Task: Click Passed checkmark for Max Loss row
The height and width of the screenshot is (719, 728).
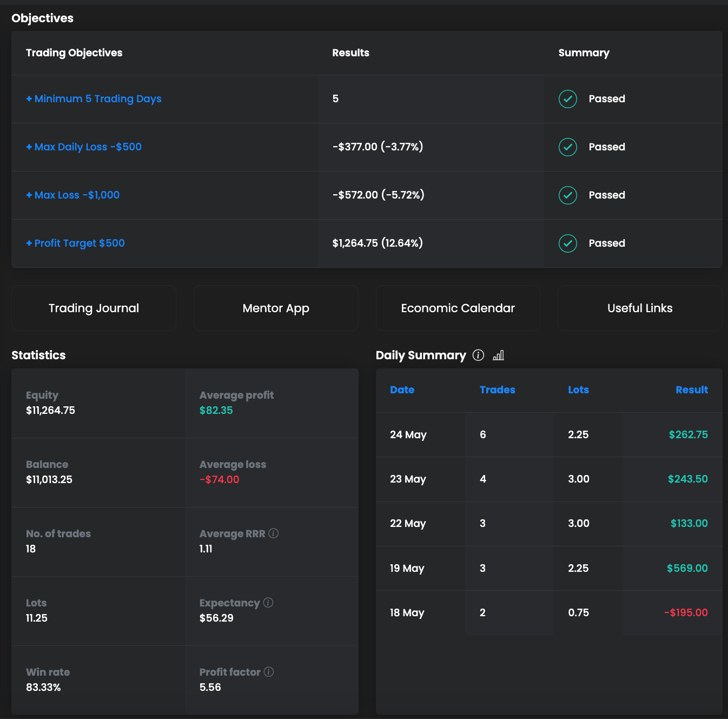Action: (x=568, y=195)
